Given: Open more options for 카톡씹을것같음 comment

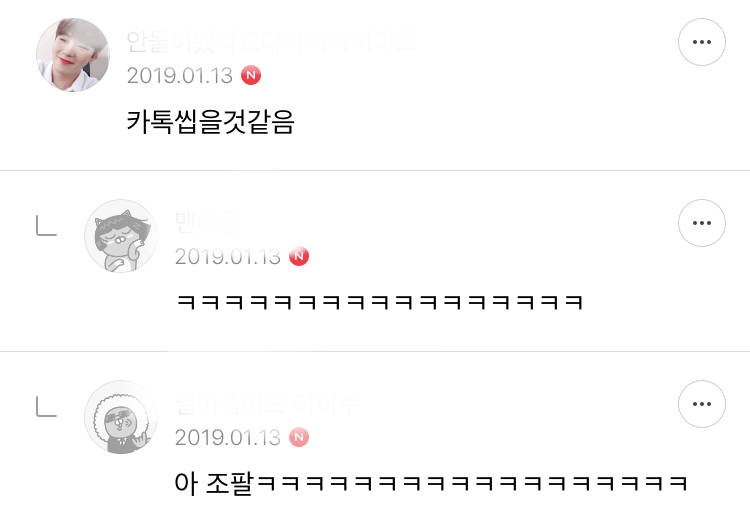Looking at the screenshot, I should click(702, 42).
